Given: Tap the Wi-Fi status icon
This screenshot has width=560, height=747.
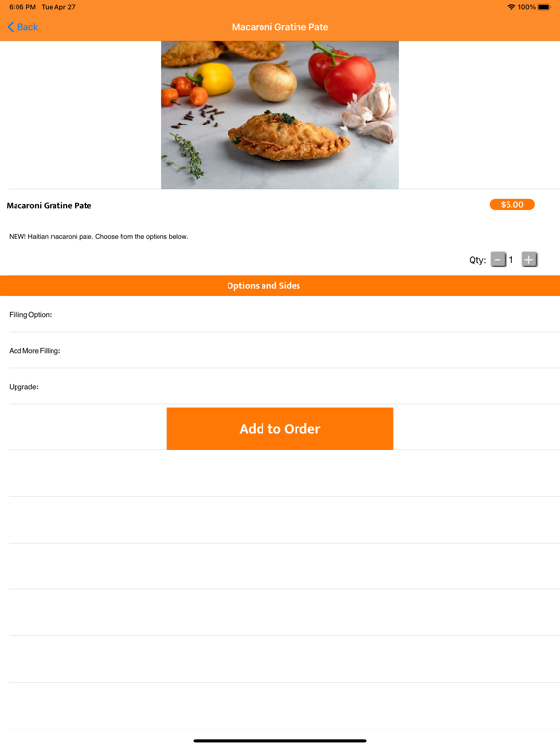Looking at the screenshot, I should tap(511, 7).
